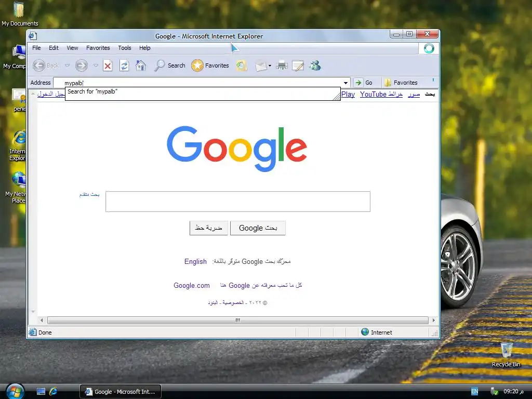Click the scroll left arrow
The height and width of the screenshot is (399, 532).
[42, 320]
